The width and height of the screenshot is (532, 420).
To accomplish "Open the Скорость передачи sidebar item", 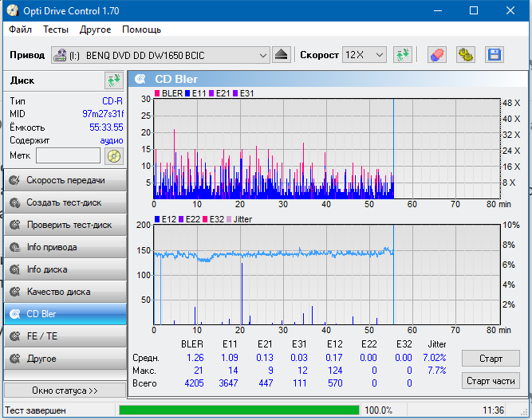I will coord(65,180).
